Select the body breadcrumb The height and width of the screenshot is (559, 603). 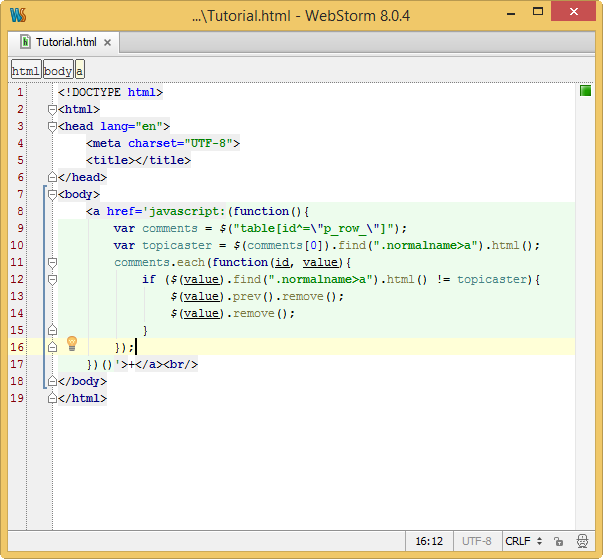(58, 71)
